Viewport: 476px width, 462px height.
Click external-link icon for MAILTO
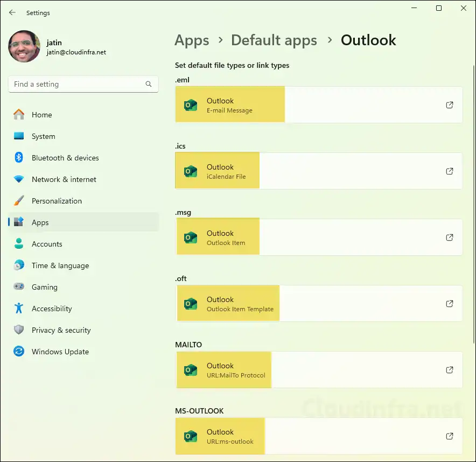(x=450, y=370)
